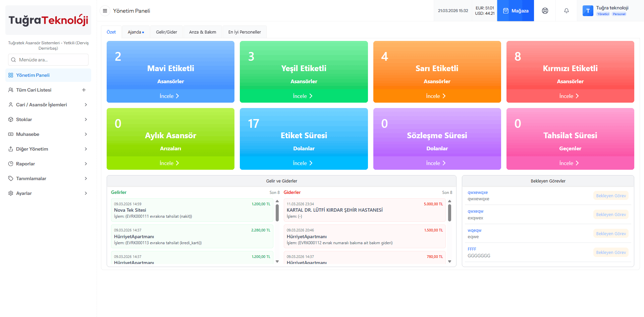The image size is (644, 317).
Task: Open İncele link on Etiket Süresi card
Action: tap(303, 163)
